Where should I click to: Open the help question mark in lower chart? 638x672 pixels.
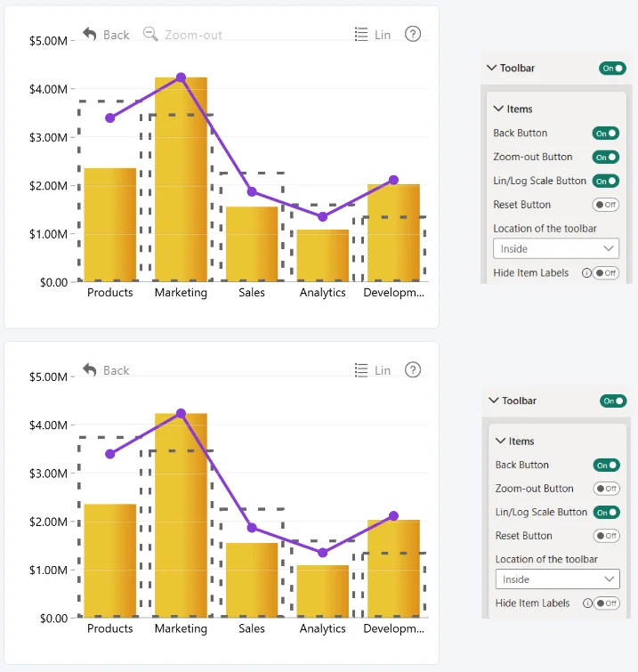pos(413,370)
